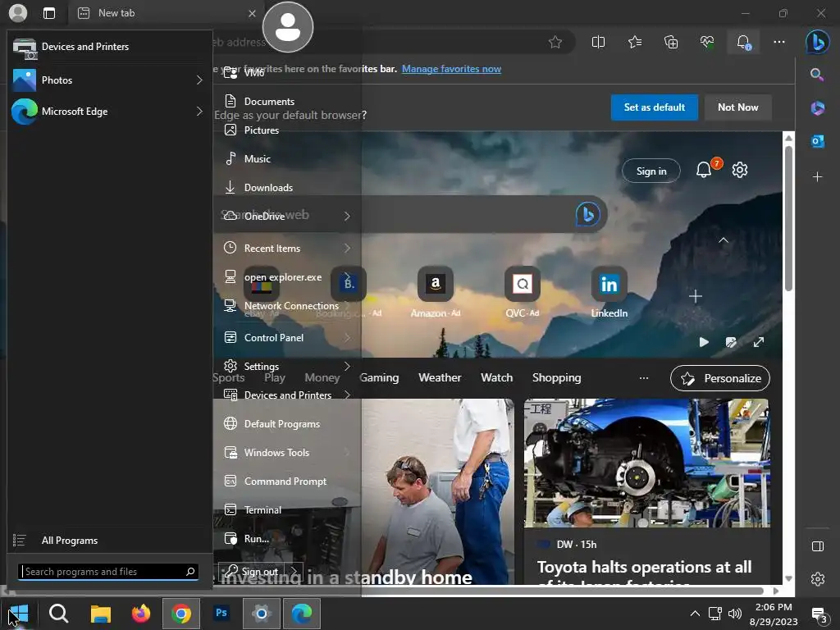This screenshot has width=840, height=630.
Task: Select the New tab tab
Action: (x=166, y=13)
